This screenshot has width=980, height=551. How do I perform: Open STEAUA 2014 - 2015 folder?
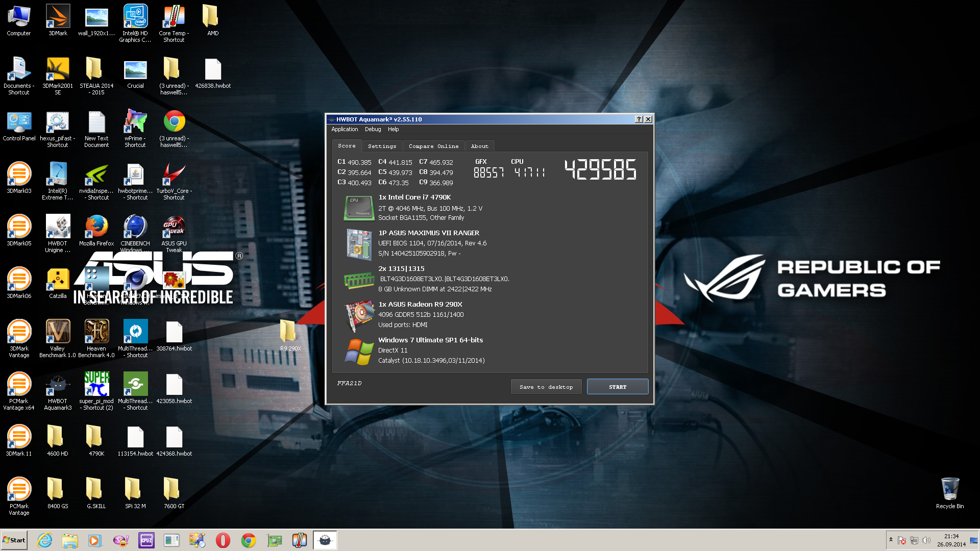coord(96,76)
